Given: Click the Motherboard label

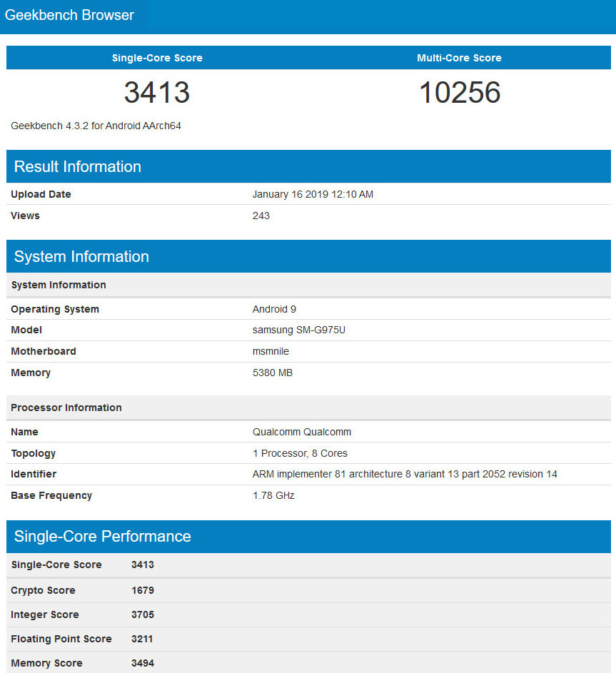Looking at the screenshot, I should click(x=44, y=351).
